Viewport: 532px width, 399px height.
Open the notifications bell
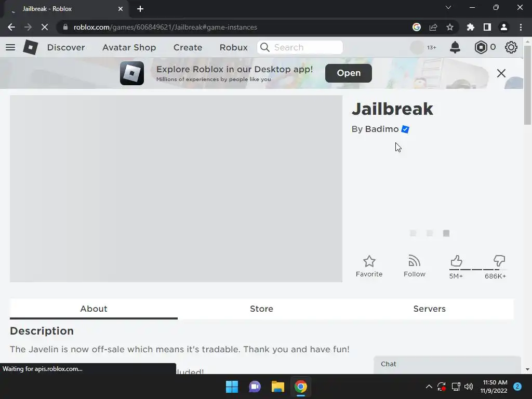point(455,47)
